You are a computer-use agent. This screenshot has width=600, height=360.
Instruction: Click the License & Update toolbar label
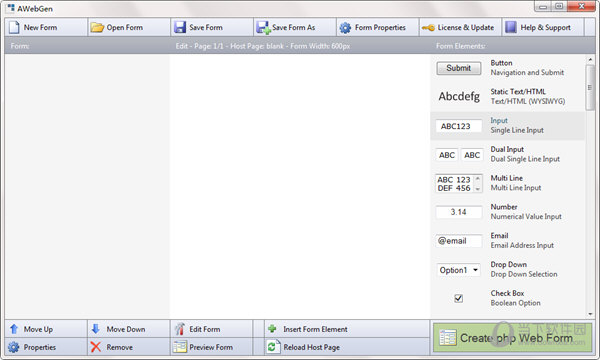[x=466, y=28]
